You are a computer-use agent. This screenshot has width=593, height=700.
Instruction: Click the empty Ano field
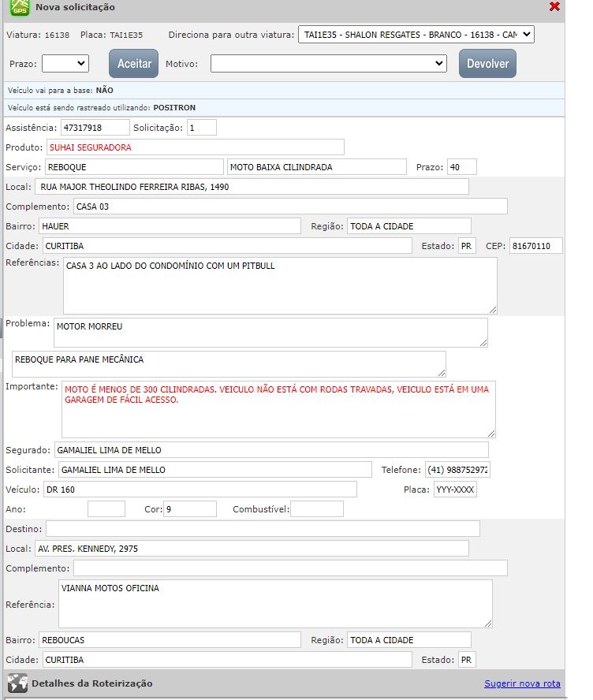tap(106, 509)
